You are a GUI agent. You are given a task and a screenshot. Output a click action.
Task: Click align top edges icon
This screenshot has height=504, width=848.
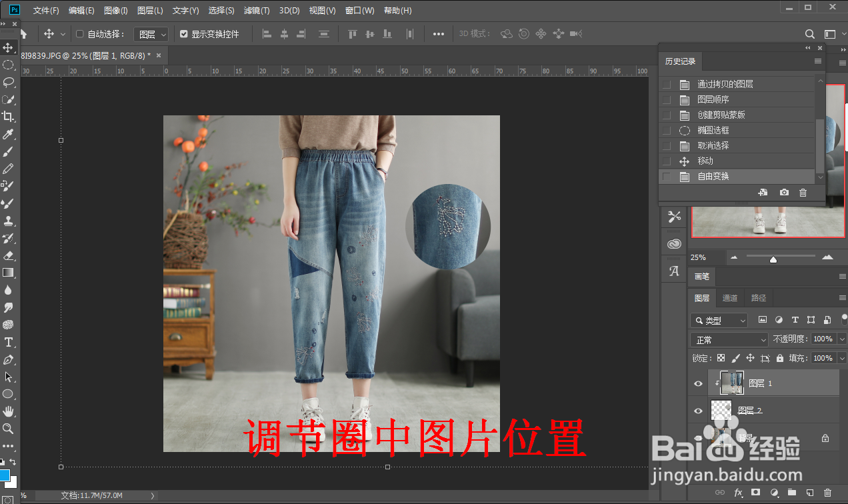[353, 34]
